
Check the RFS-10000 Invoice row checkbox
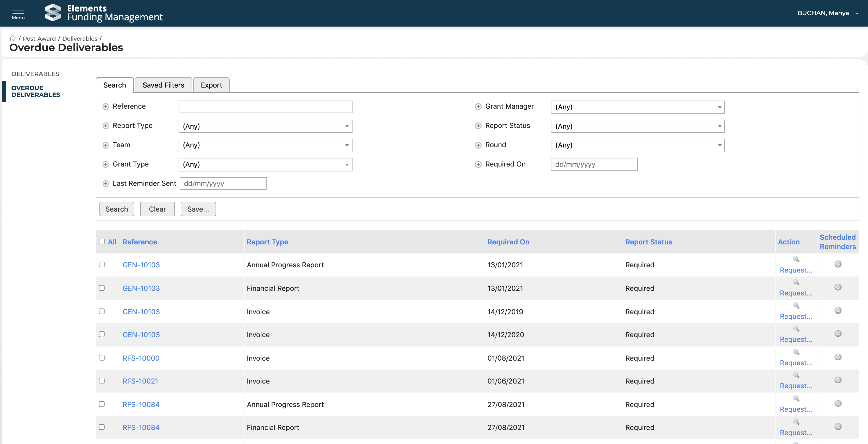102,358
